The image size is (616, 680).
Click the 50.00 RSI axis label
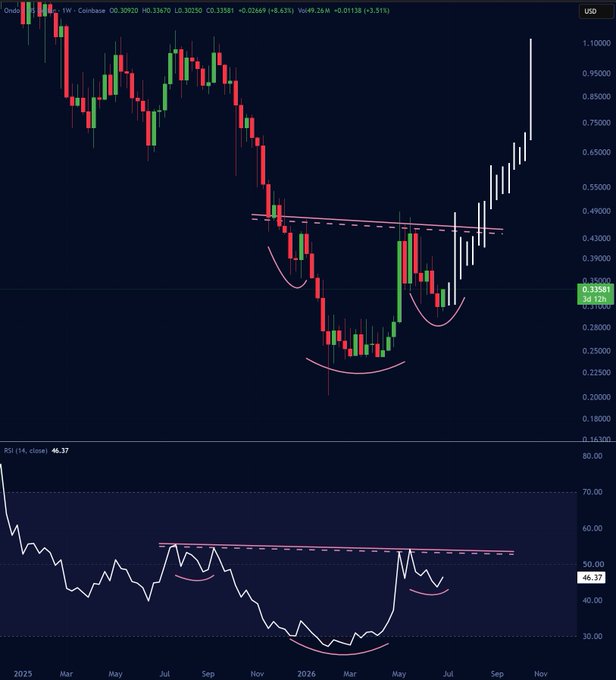[x=593, y=565]
